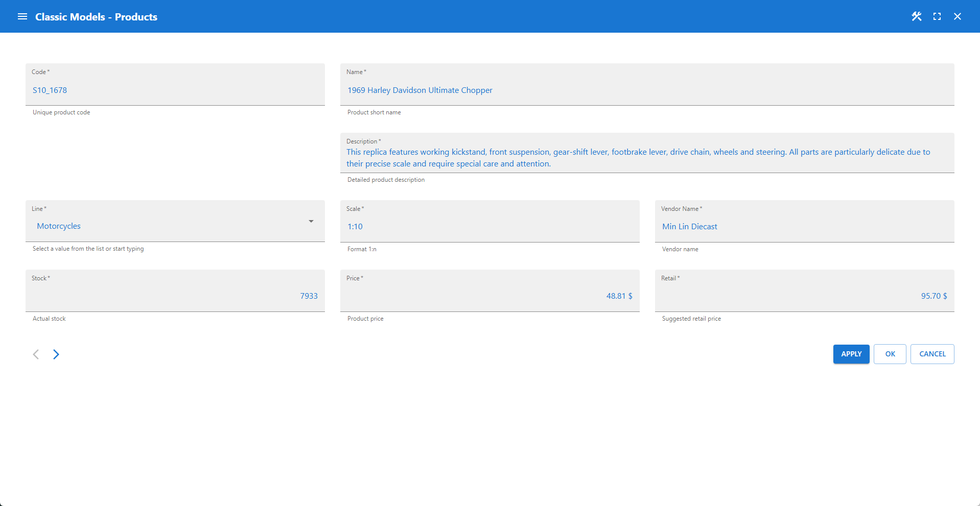Viewport: 980px width, 506px height.
Task: Confirm with the OK button
Action: pos(890,354)
